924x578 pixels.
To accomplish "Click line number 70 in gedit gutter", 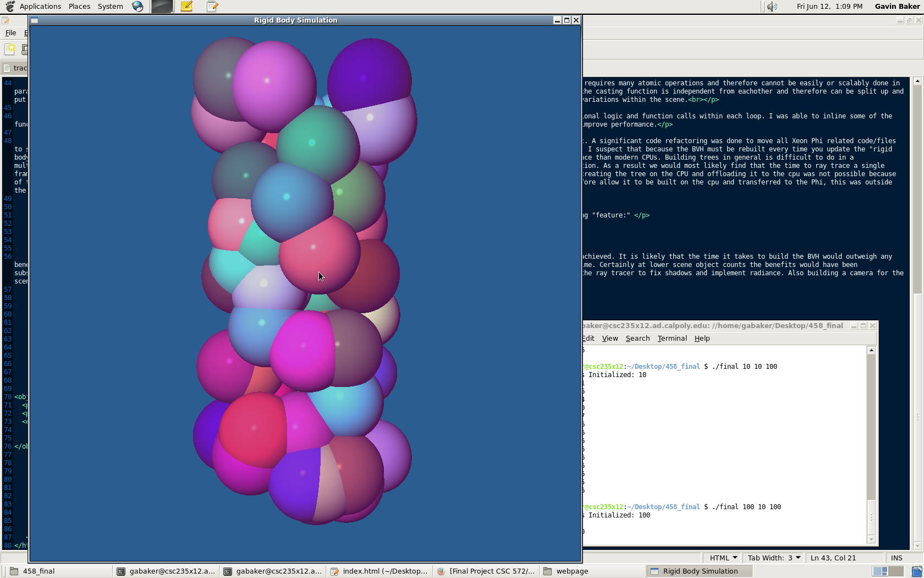I will coord(8,397).
